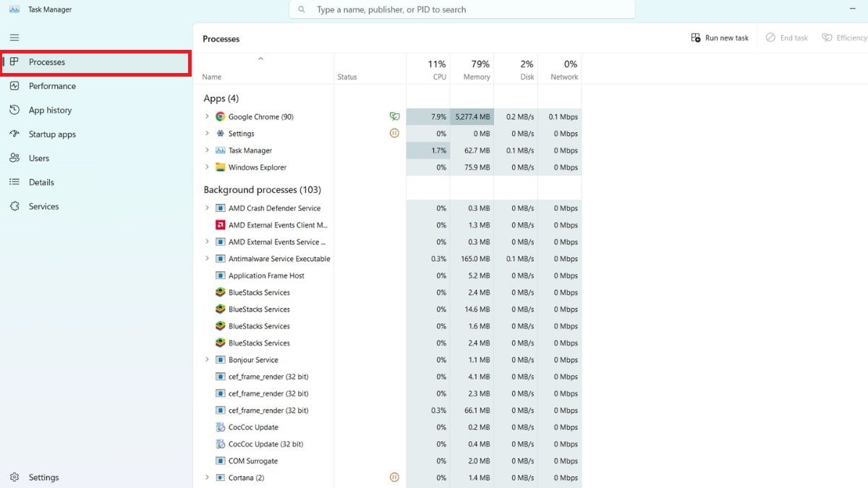
Task: Click the Cortana suspended pause icon
Action: 394,477
